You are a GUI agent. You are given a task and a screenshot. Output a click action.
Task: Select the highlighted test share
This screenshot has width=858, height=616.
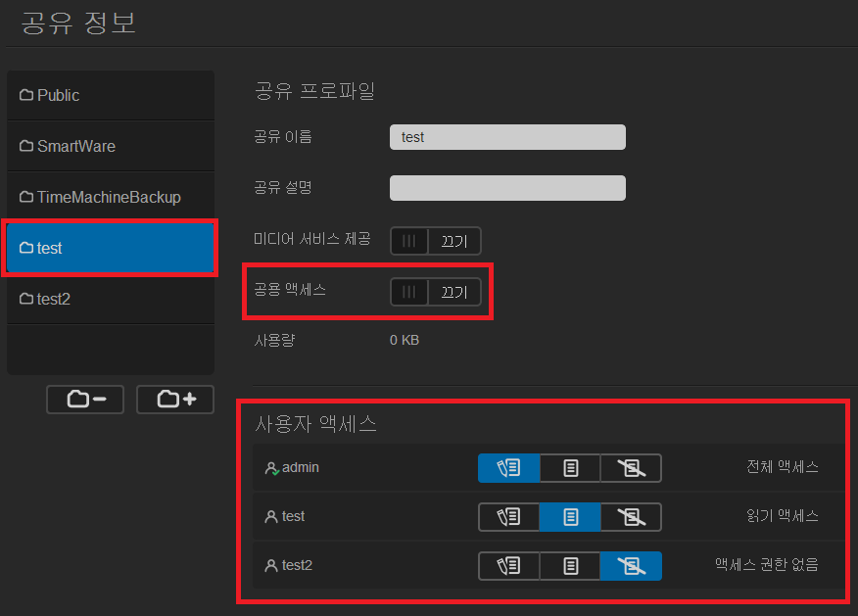110,248
